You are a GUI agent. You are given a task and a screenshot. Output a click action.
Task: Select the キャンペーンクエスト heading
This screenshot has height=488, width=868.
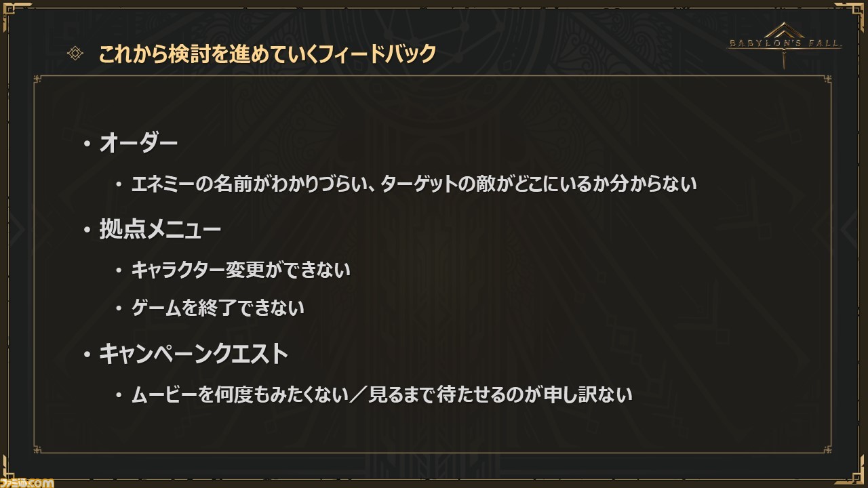click(x=194, y=354)
